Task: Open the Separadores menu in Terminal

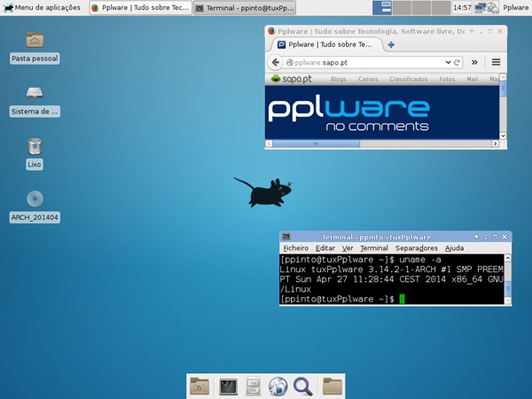Action: coord(417,248)
